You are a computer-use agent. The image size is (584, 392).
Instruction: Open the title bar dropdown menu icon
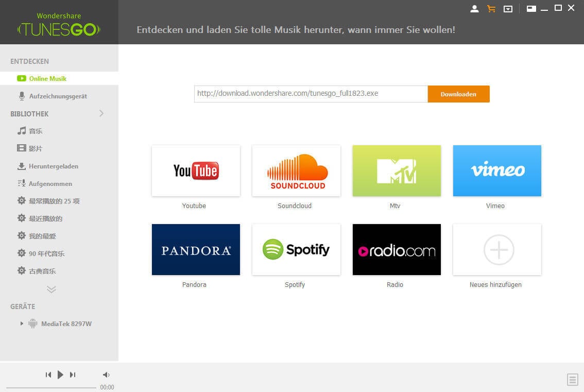coord(508,9)
